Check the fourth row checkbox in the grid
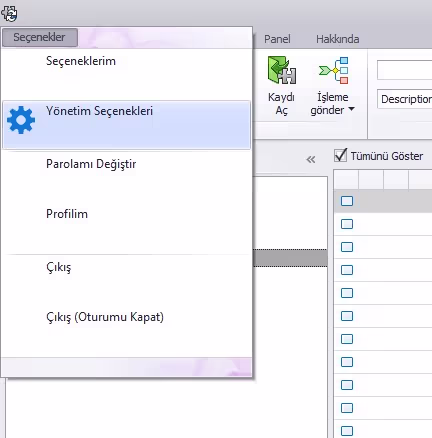This screenshot has height=438, width=432. 347,270
